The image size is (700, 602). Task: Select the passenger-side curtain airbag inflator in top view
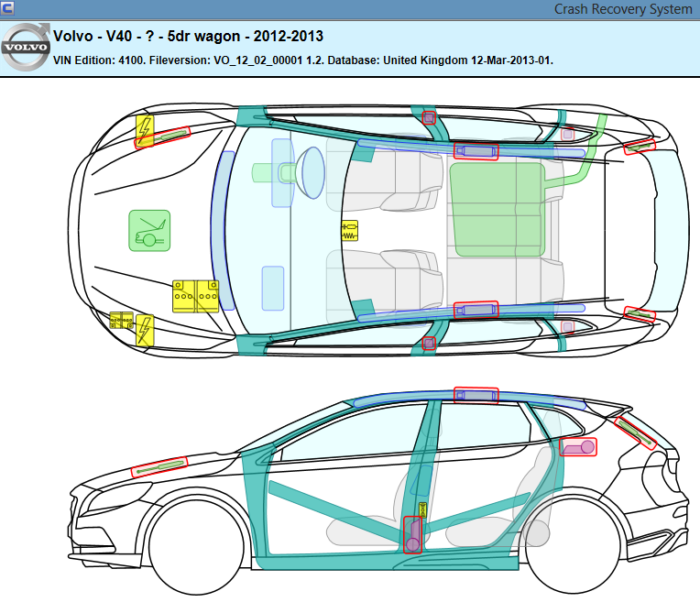pos(476,310)
